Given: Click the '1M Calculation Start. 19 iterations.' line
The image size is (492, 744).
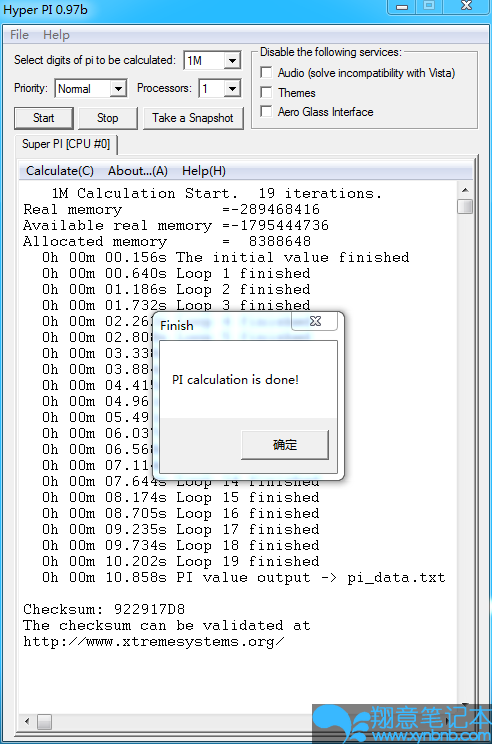Looking at the screenshot, I should (216, 194).
